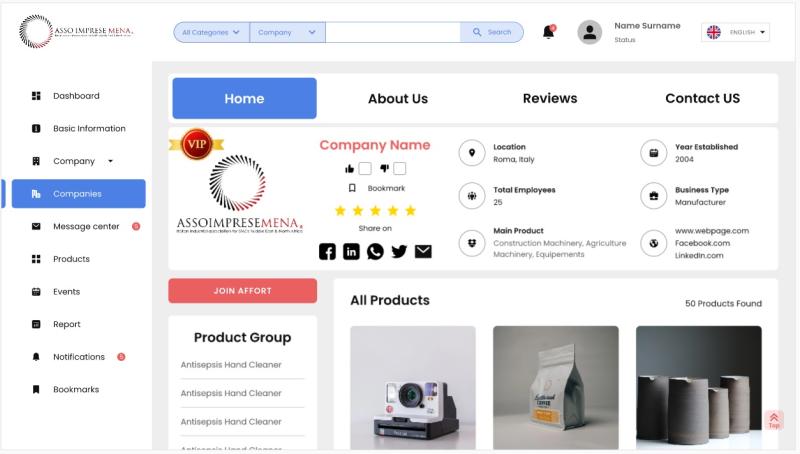Check the thumbs-up like checkbox

[365, 168]
